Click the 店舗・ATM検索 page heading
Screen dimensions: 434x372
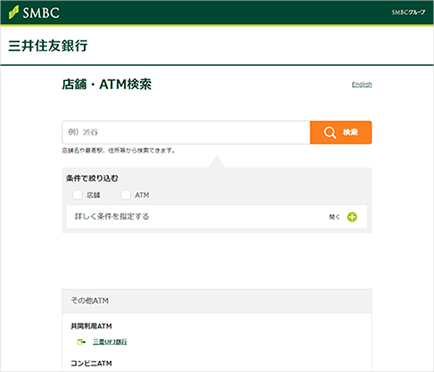point(107,84)
